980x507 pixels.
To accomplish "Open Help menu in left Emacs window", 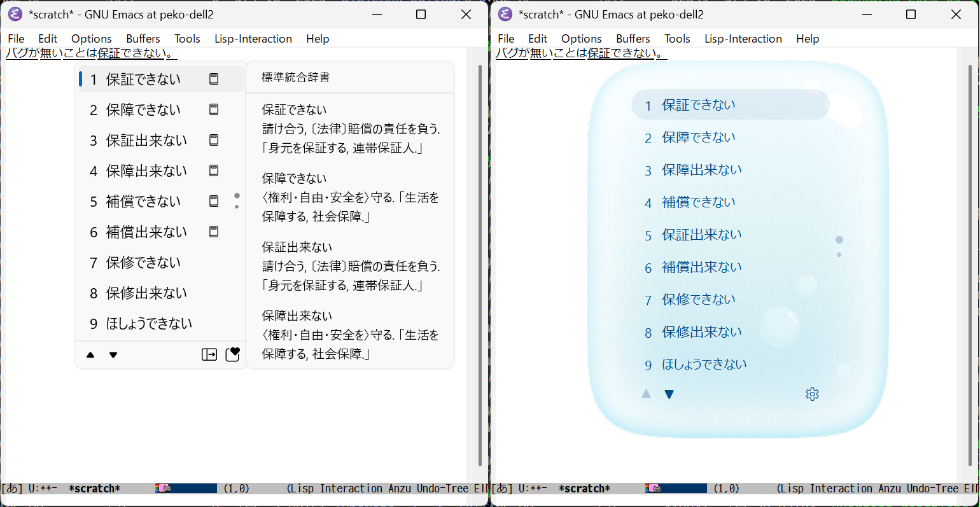I will 318,39.
